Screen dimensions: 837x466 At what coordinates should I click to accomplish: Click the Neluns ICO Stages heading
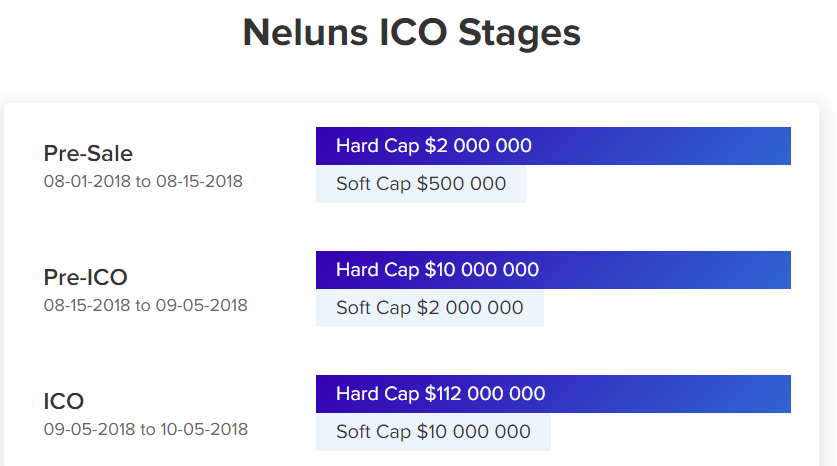coord(411,33)
